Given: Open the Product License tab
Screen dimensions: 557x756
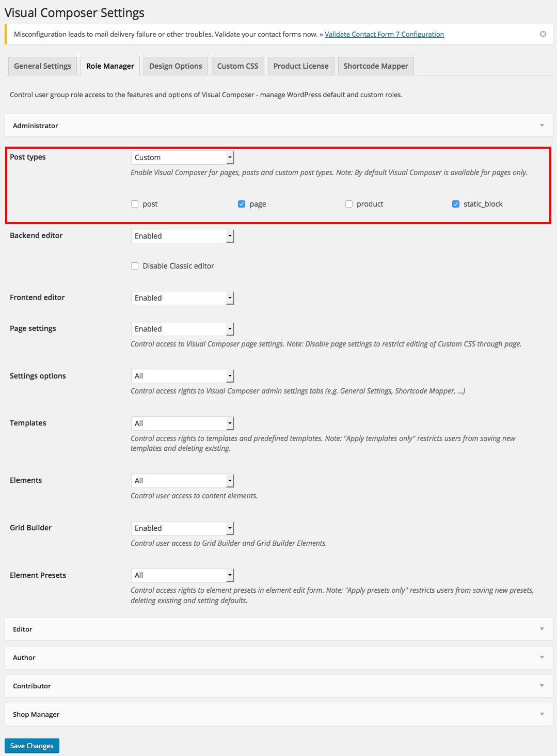Looking at the screenshot, I should (301, 66).
